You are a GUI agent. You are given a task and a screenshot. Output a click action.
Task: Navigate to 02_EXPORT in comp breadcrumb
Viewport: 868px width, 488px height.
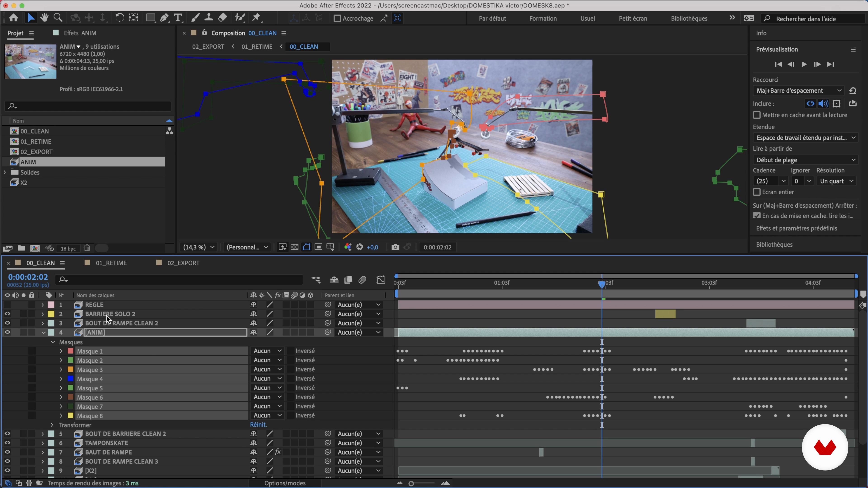click(x=208, y=47)
